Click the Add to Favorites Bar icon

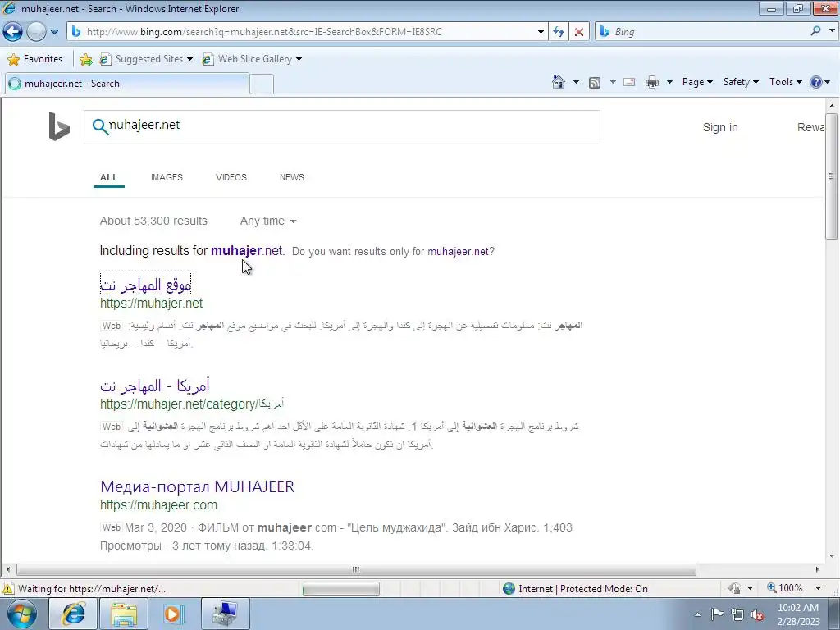tap(85, 59)
